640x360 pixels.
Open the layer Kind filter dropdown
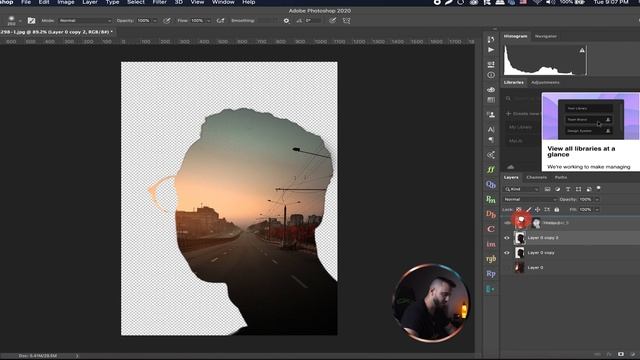click(522, 189)
